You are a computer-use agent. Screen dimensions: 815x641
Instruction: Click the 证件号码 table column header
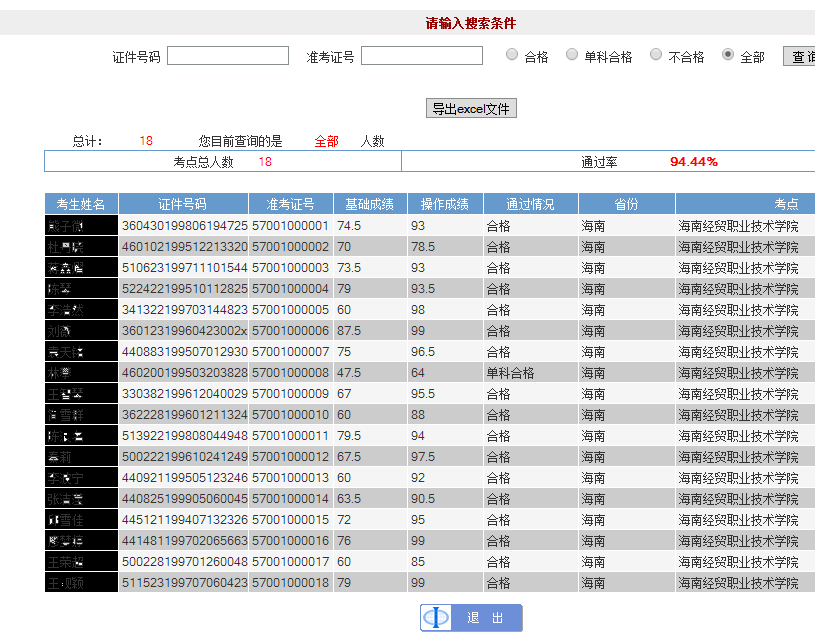[183, 204]
